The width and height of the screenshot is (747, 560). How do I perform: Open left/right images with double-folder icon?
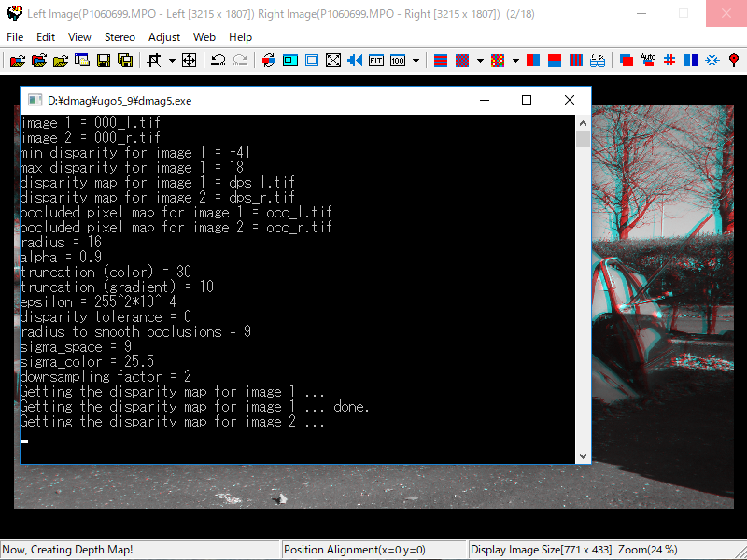(x=39, y=61)
